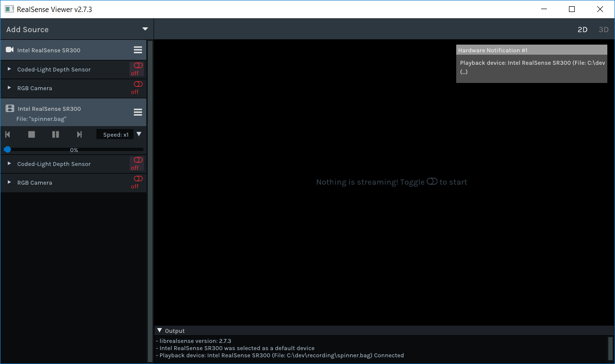Switch on playback RGB Camera stream
Image resolution: width=615 pixels, height=364 pixels.
tap(138, 179)
